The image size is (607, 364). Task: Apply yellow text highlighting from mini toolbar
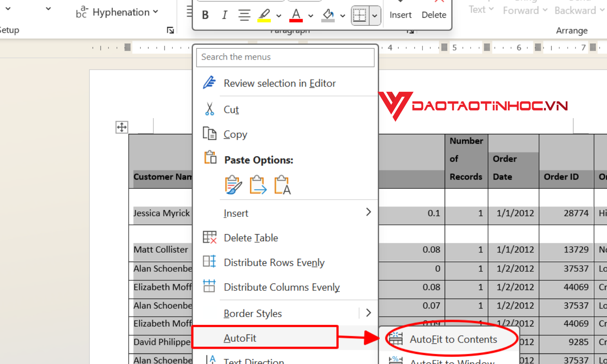[x=264, y=15]
